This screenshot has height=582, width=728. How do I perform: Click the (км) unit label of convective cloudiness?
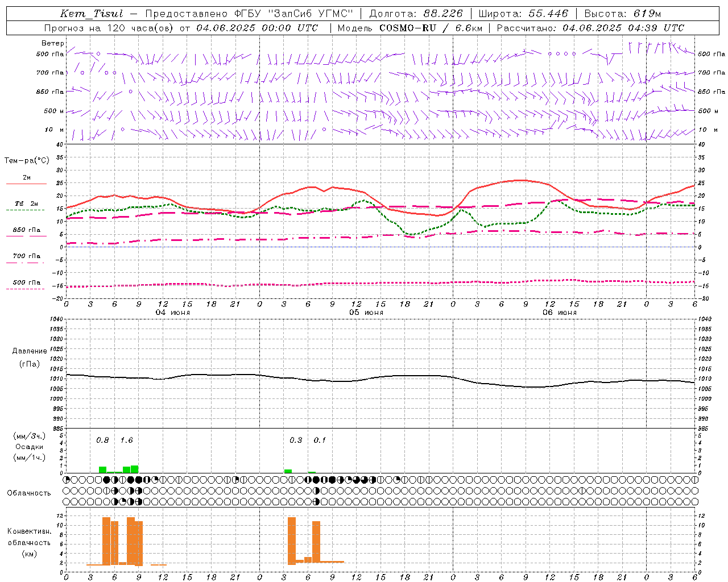(29, 554)
